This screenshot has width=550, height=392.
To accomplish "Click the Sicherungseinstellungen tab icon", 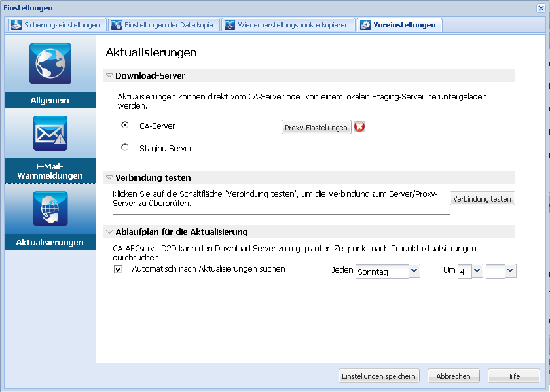I will (16, 25).
